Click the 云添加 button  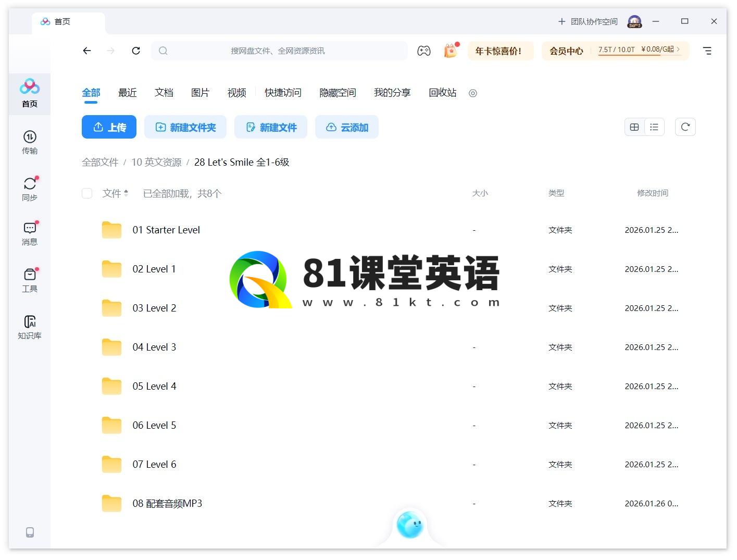pyautogui.click(x=347, y=127)
